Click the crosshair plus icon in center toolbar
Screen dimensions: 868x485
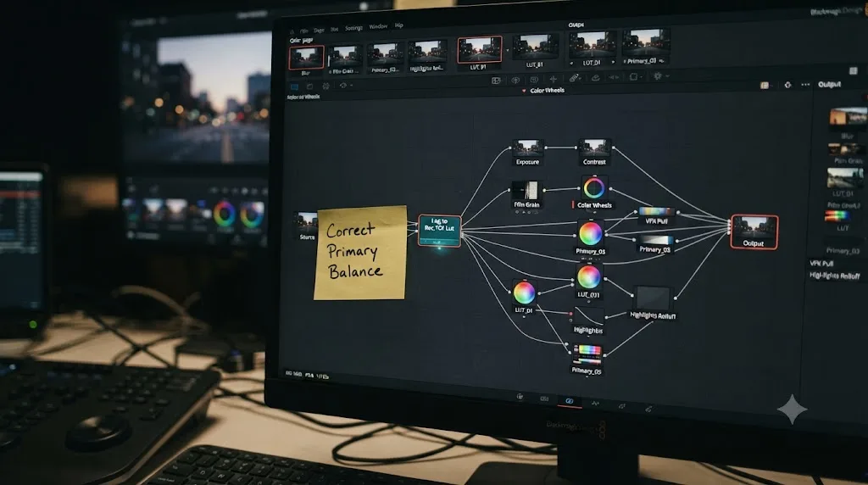(553, 79)
